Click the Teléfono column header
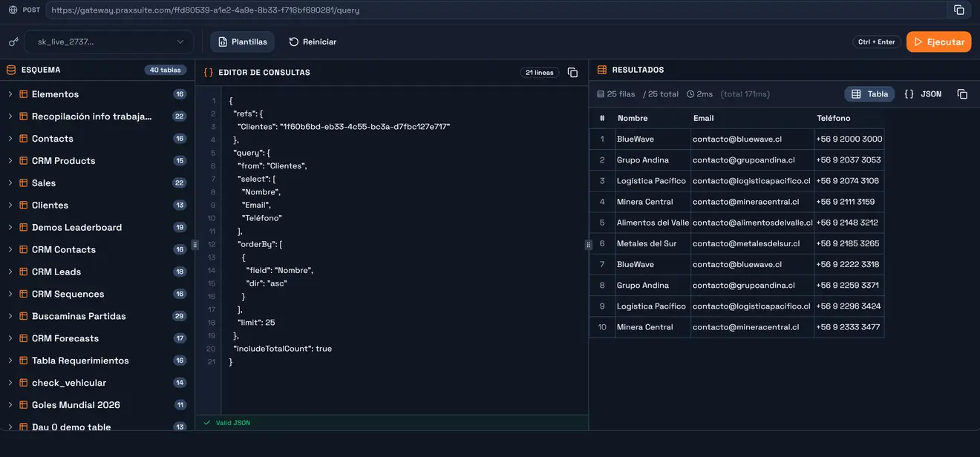This screenshot has width=980, height=457. tap(834, 118)
